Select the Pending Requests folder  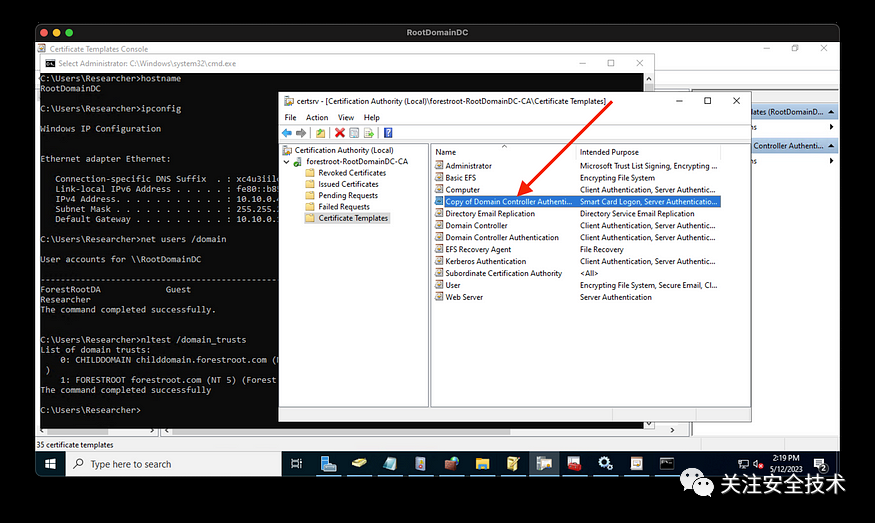point(347,196)
